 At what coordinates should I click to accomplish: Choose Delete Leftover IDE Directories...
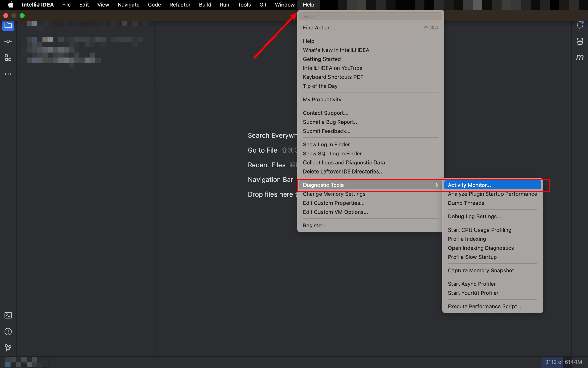pos(371,171)
